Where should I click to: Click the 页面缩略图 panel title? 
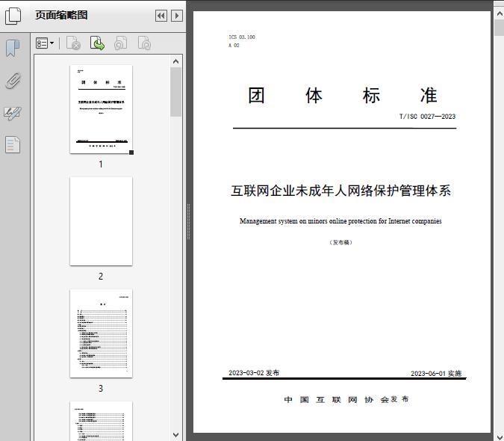[61, 15]
